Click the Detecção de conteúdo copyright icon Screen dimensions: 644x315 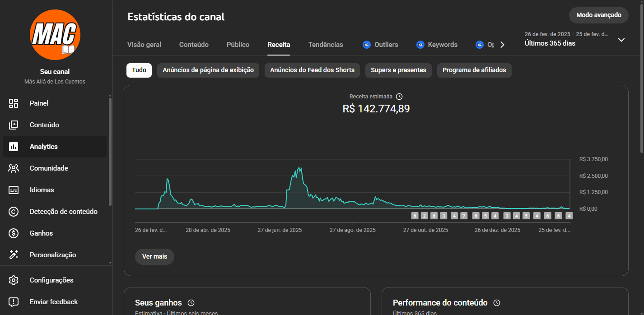(x=14, y=212)
